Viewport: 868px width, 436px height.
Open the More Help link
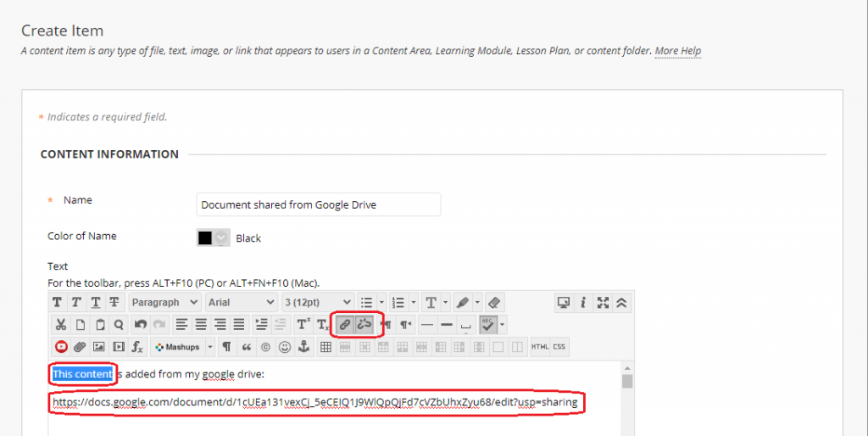[x=678, y=50]
